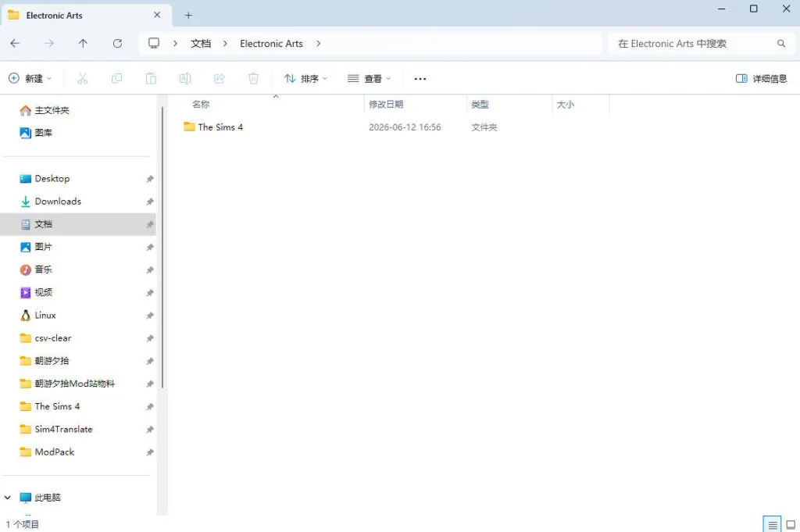The width and height of the screenshot is (800, 532).
Task: Click the This PC monitor icon in address bar
Action: coord(154,43)
